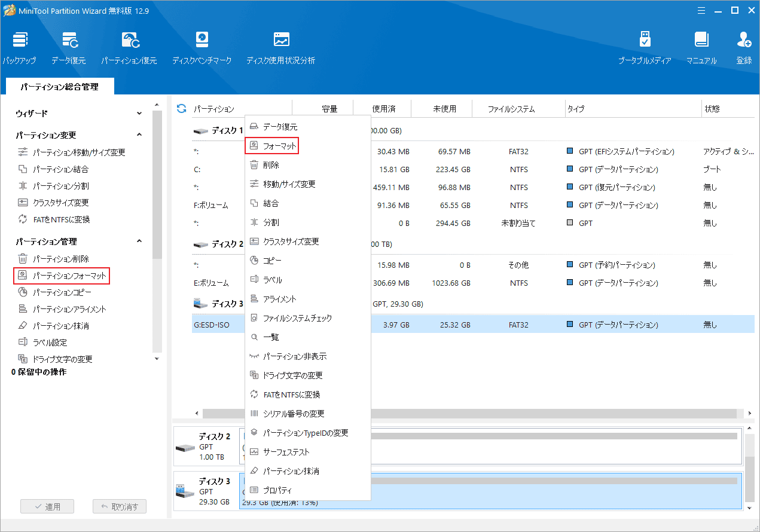Image resolution: width=760 pixels, height=532 pixels.
Task: Choose コピー in the context menu
Action: [308, 261]
